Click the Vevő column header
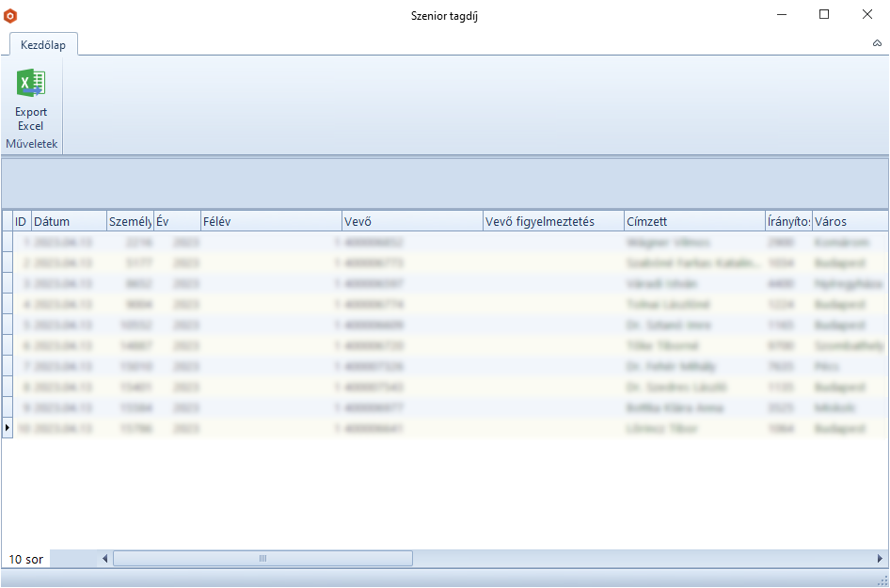 pyautogui.click(x=411, y=222)
